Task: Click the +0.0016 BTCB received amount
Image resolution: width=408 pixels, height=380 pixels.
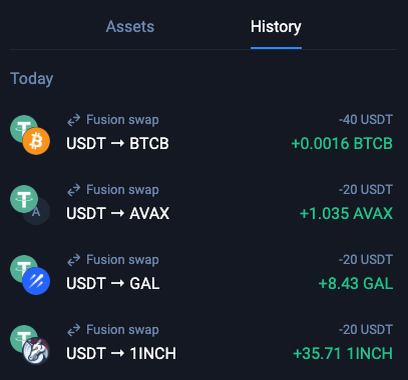Action: (x=342, y=144)
